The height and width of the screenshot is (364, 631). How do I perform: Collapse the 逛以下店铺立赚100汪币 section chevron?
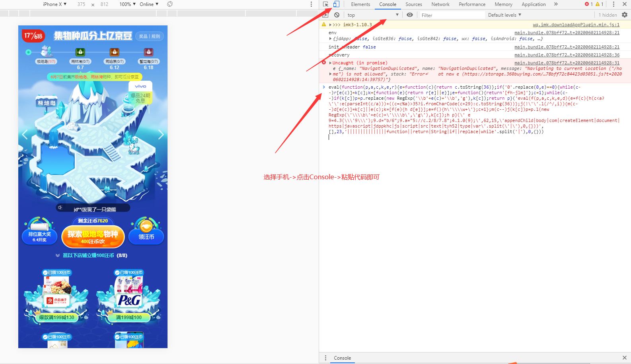58,256
